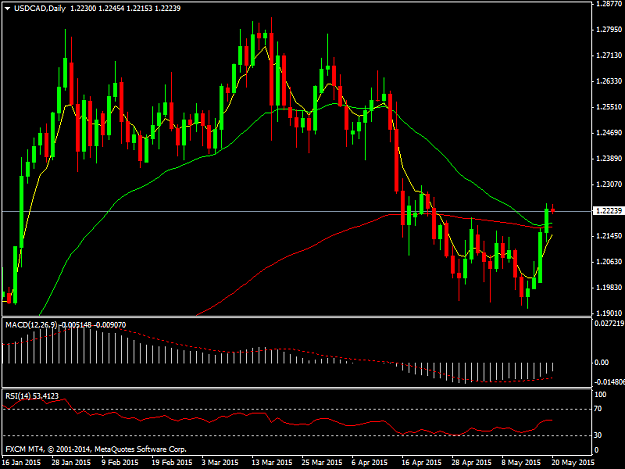This screenshot has height=469, width=625.
Task: Click the 1.19830 price axis label
Action: click(x=609, y=287)
